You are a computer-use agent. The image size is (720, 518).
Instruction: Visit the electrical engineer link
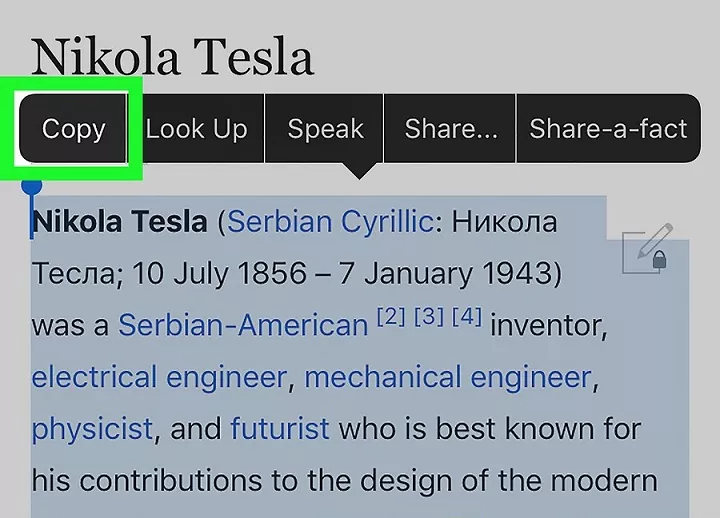pos(159,378)
